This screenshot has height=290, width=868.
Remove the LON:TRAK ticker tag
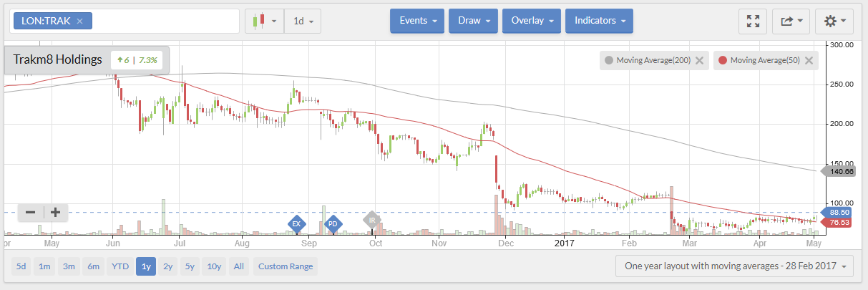coord(79,21)
